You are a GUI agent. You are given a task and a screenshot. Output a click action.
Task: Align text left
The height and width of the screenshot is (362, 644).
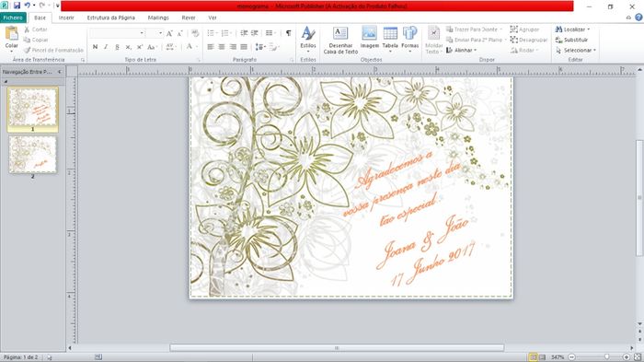[x=211, y=47]
